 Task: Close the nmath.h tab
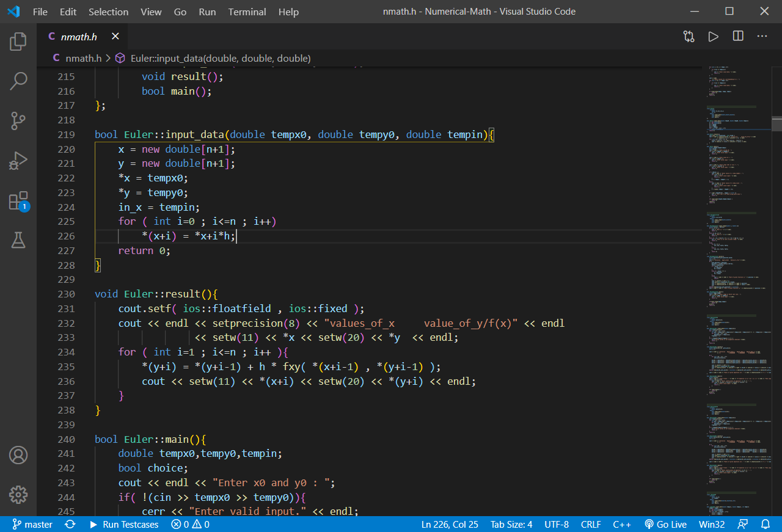pyautogui.click(x=115, y=37)
